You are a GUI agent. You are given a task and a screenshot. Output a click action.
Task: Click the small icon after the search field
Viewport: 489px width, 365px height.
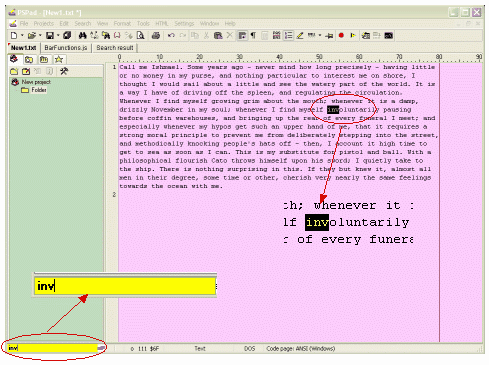point(101,348)
